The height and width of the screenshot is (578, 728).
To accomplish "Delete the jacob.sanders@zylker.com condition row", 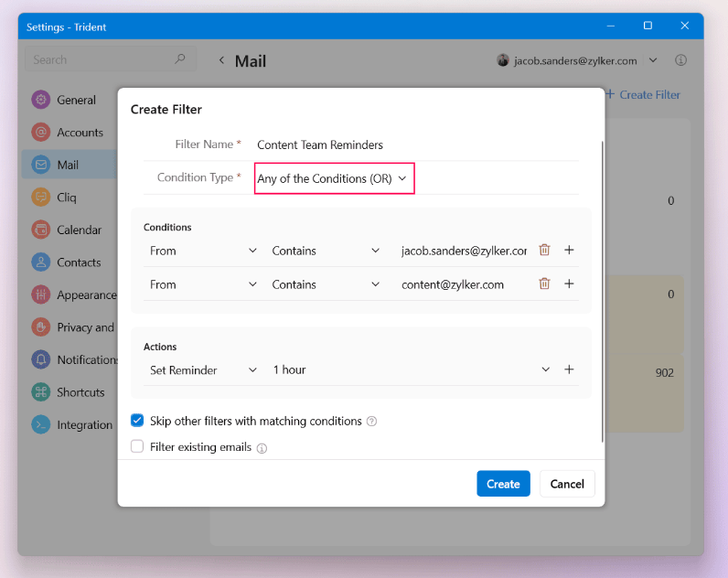I will [544, 250].
